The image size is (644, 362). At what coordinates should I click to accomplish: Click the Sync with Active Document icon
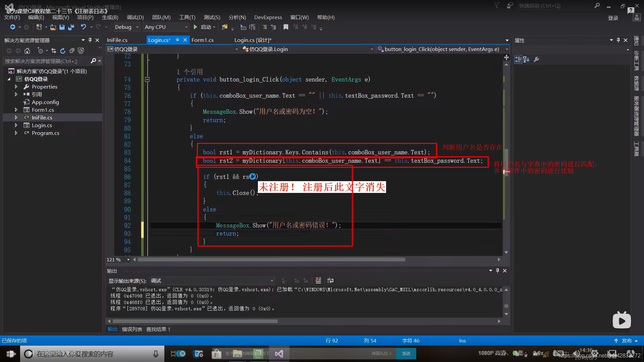pos(54,51)
